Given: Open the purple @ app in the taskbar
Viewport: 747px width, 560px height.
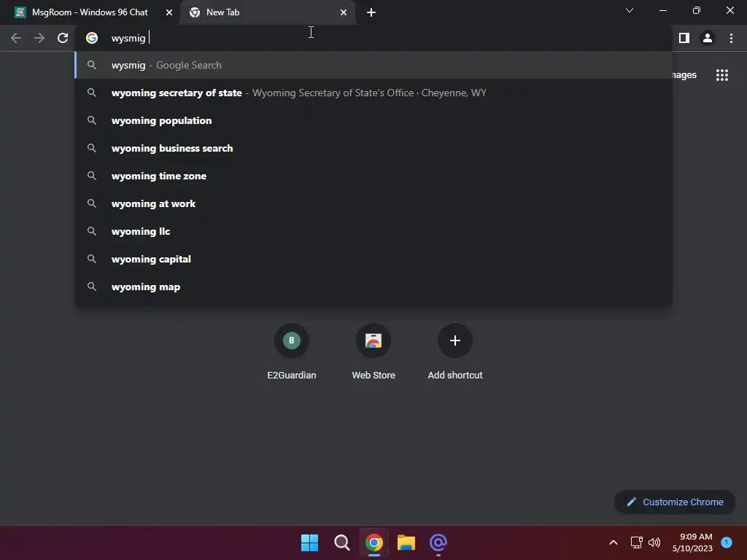Looking at the screenshot, I should (438, 542).
